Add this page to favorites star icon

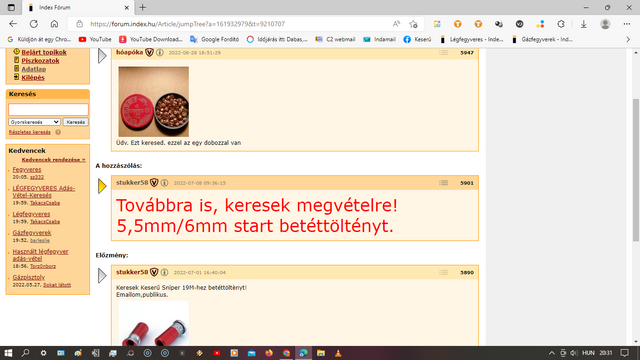pos(413,24)
